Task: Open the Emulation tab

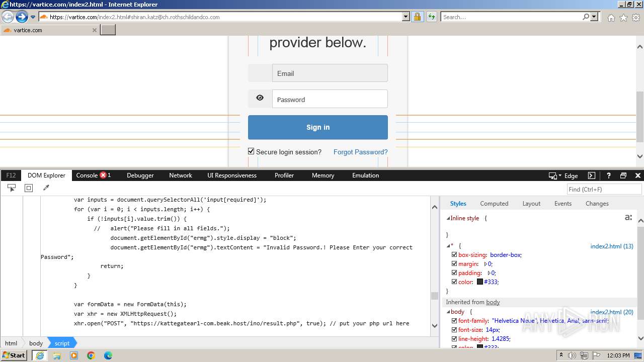Action: tap(366, 175)
